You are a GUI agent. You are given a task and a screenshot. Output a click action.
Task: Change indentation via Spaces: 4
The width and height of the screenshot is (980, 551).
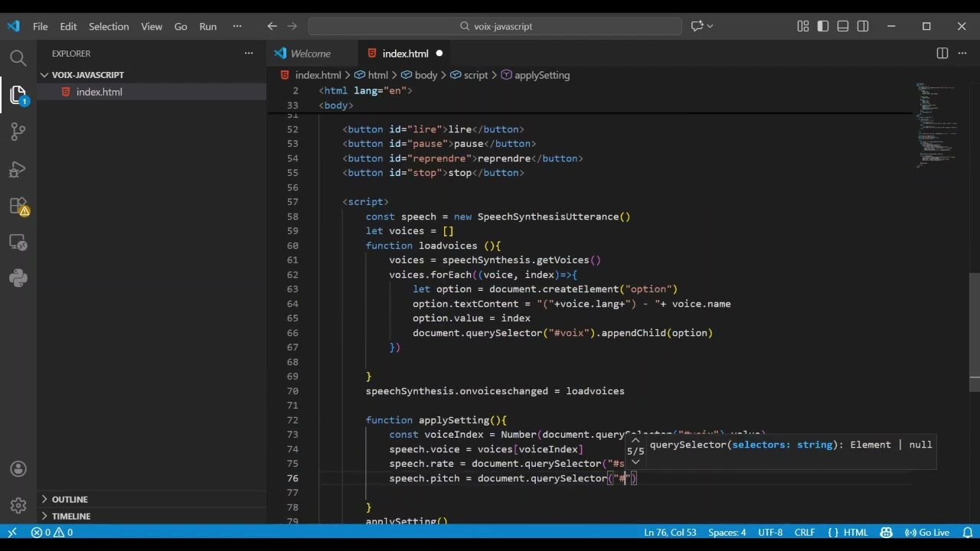point(727,532)
